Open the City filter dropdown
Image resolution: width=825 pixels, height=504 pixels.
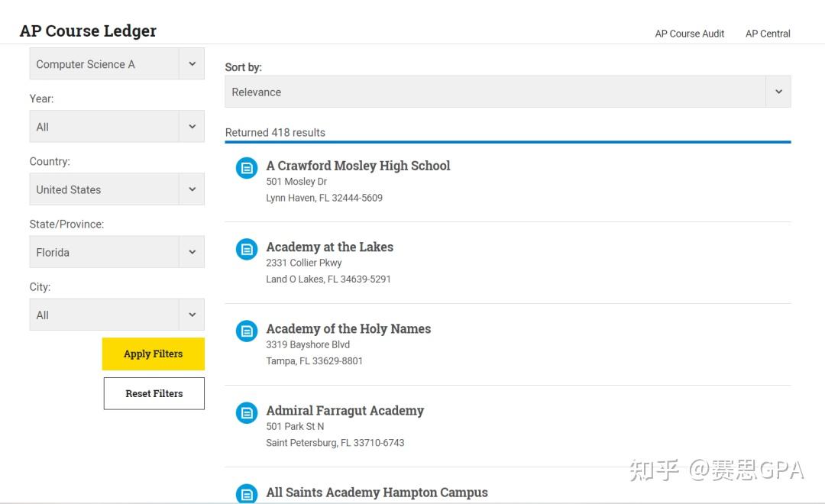coord(117,315)
